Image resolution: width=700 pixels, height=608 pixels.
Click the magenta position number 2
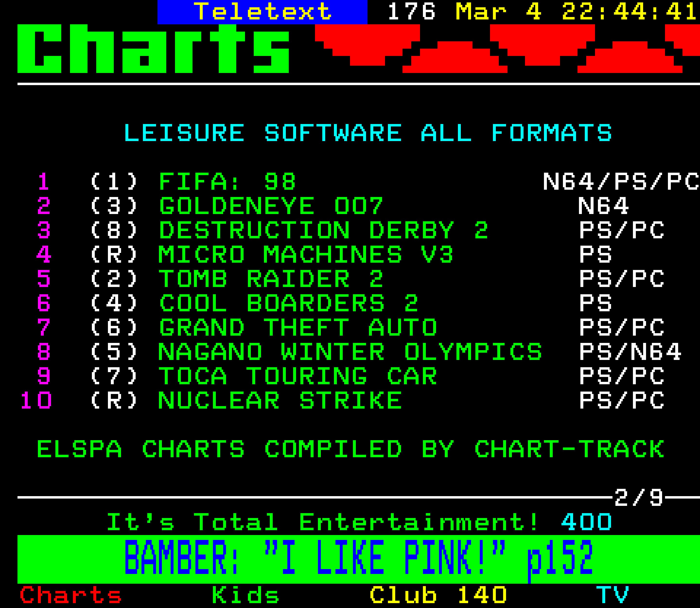pos(44,206)
